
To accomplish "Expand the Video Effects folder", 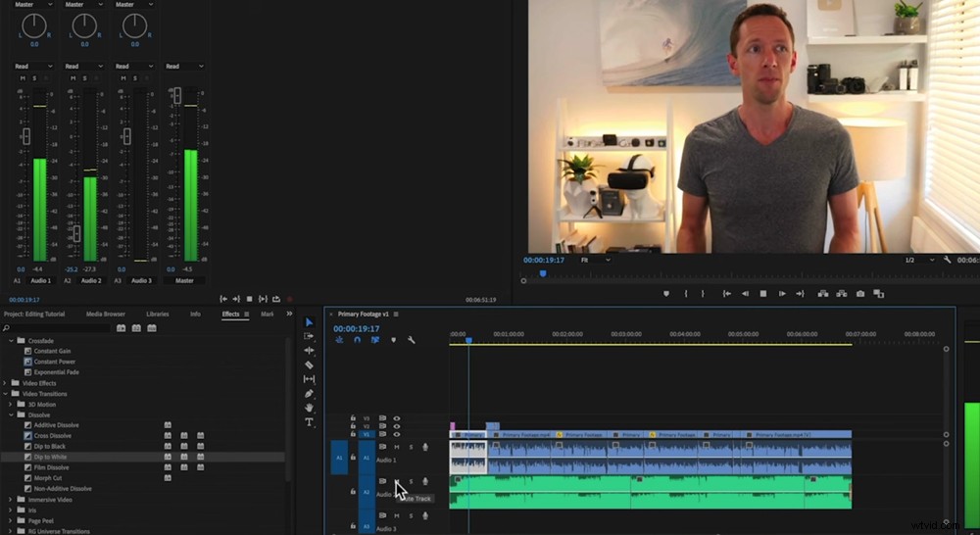I will tap(6, 383).
